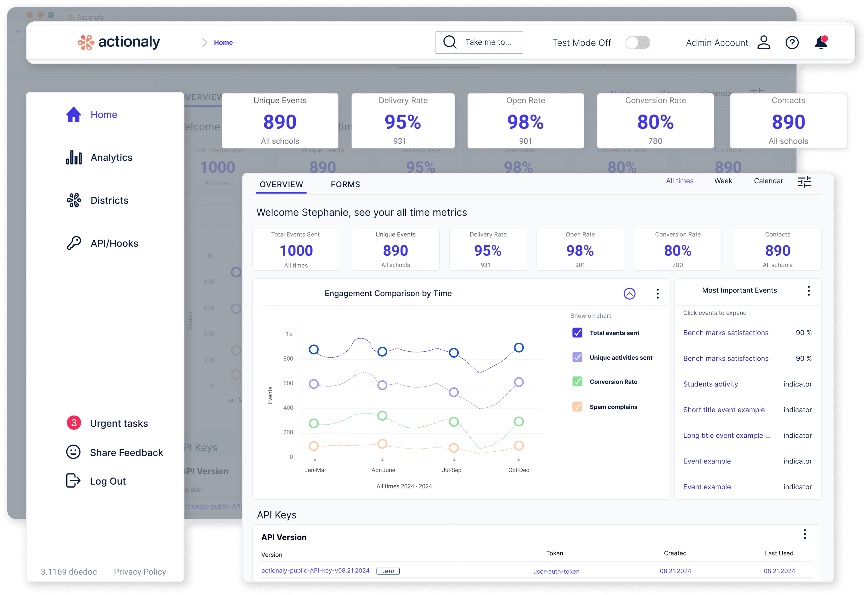Image resolution: width=868 pixels, height=595 pixels.
Task: Select the Week time filter
Action: tap(723, 181)
